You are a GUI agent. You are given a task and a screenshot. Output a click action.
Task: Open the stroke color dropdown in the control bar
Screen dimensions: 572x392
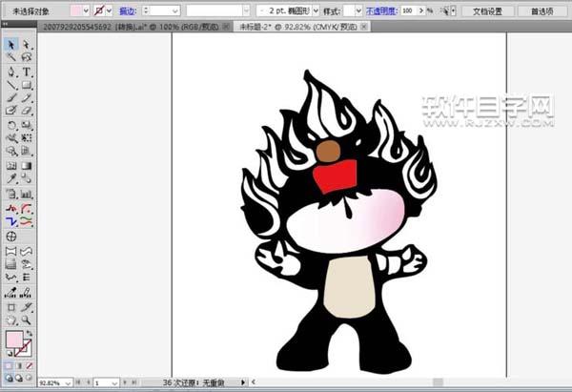(109, 10)
